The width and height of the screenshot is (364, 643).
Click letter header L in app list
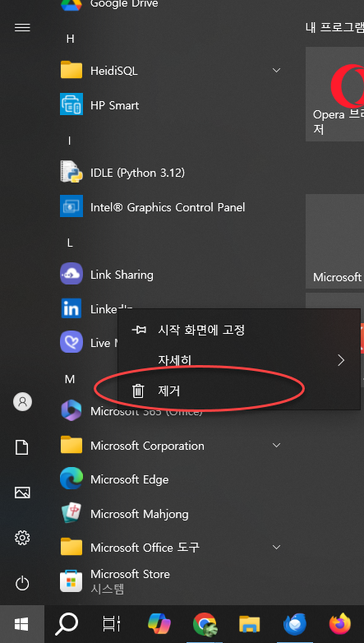pyautogui.click(x=70, y=243)
